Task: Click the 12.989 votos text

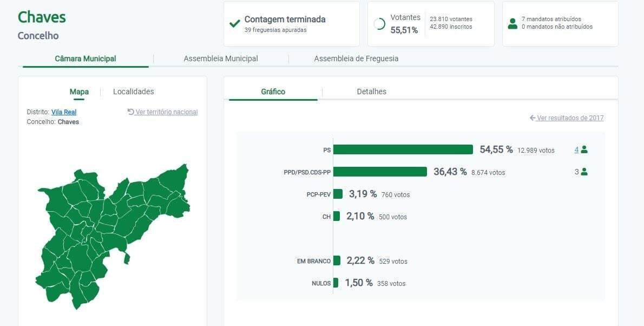Action: [x=536, y=151]
